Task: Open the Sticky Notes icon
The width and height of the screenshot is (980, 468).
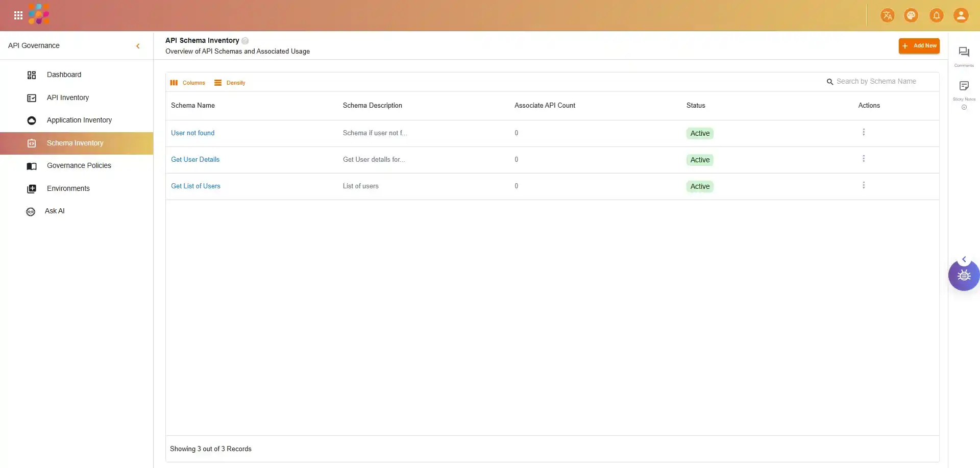Action: pyautogui.click(x=964, y=86)
